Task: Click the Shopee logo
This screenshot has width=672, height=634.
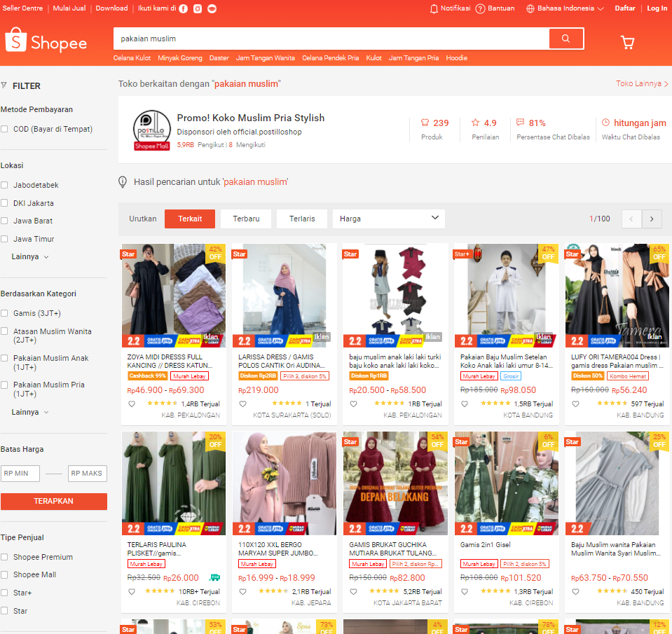Action: (46, 41)
